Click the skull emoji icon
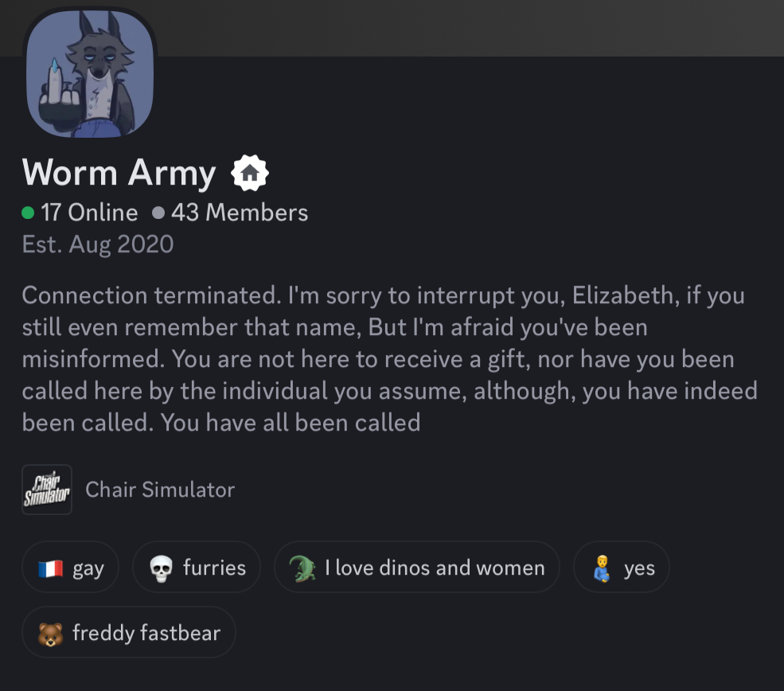The image size is (784, 691). point(161,568)
